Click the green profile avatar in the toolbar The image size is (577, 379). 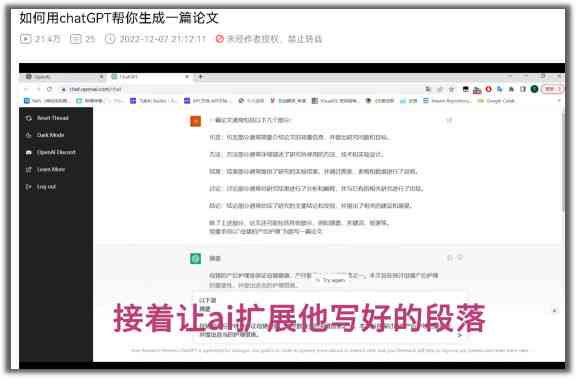pos(535,89)
